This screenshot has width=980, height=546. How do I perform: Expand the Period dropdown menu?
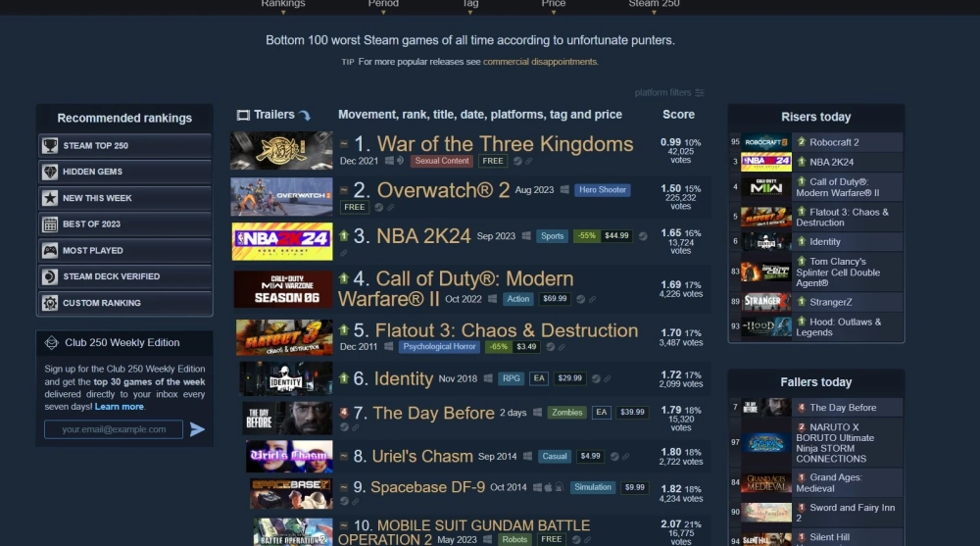point(383,5)
